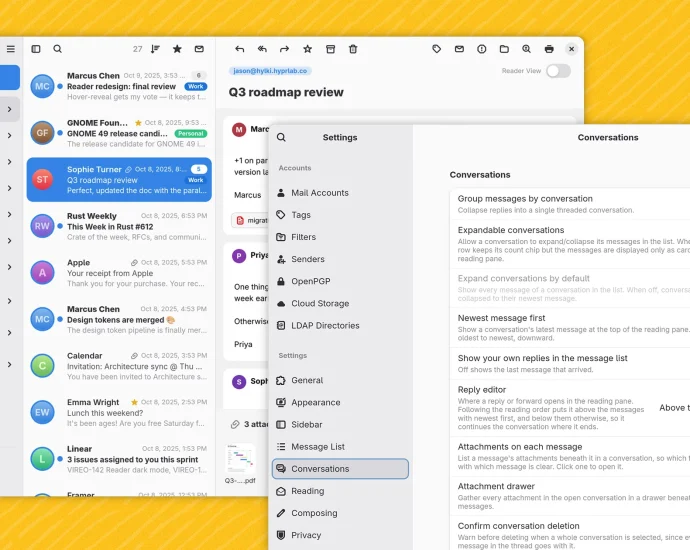690x550 pixels.
Task: Open zoom magnifier in reading toolbar
Action: tap(527, 49)
